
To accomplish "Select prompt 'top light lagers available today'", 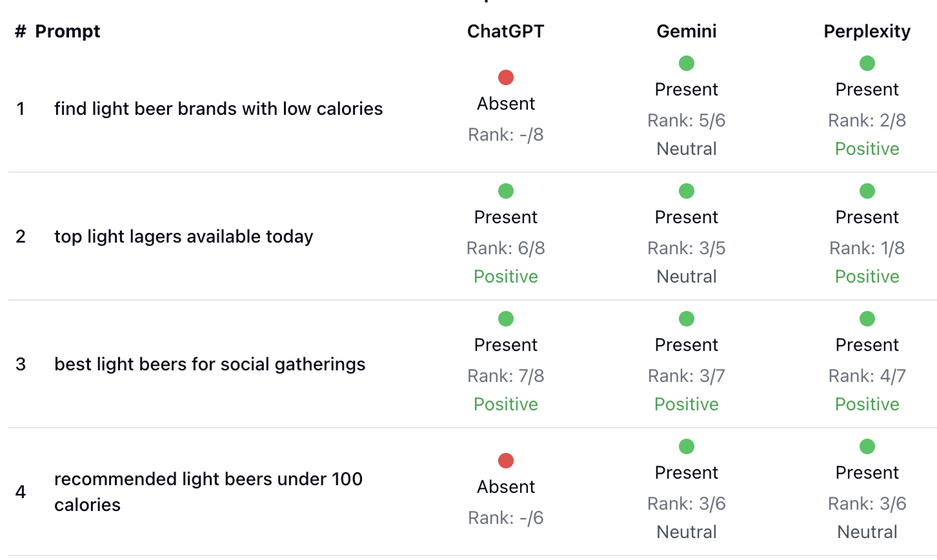I will point(183,236).
